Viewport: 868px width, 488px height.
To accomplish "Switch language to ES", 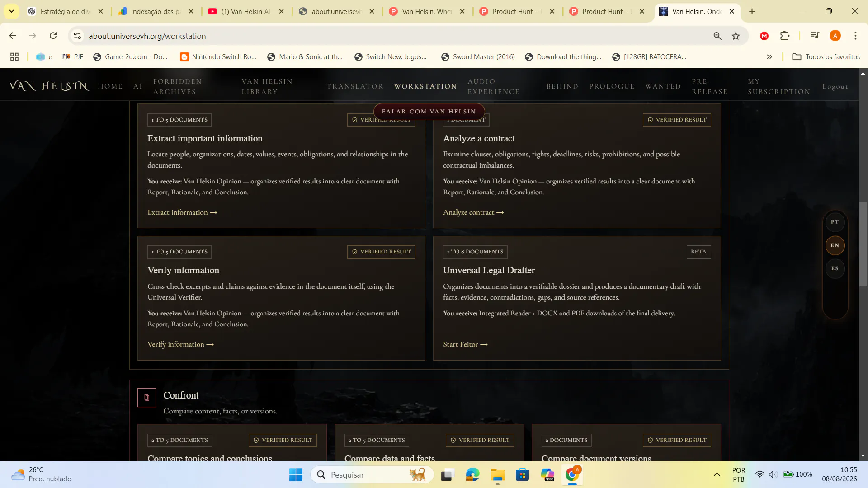I will click(x=835, y=268).
